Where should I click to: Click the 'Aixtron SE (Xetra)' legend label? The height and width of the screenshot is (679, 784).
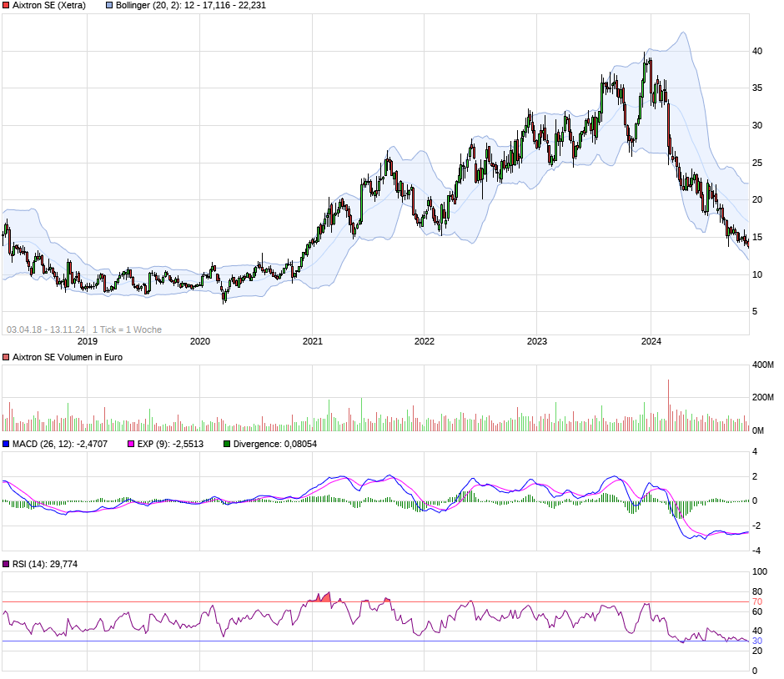pyautogui.click(x=49, y=6)
